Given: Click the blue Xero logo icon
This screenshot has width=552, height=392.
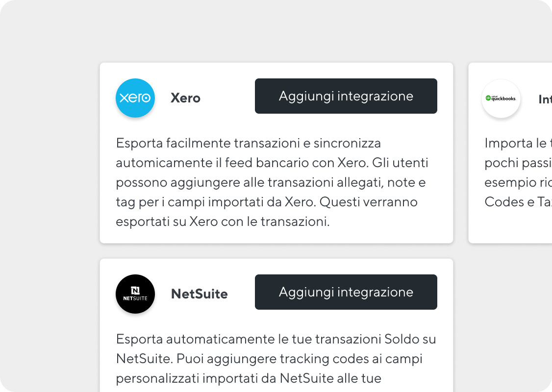Looking at the screenshot, I should click(x=135, y=98).
